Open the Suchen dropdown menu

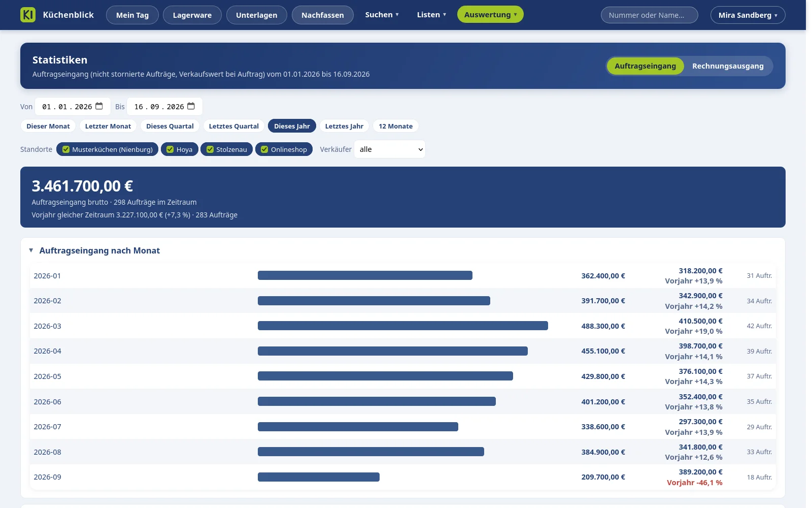tap(382, 15)
